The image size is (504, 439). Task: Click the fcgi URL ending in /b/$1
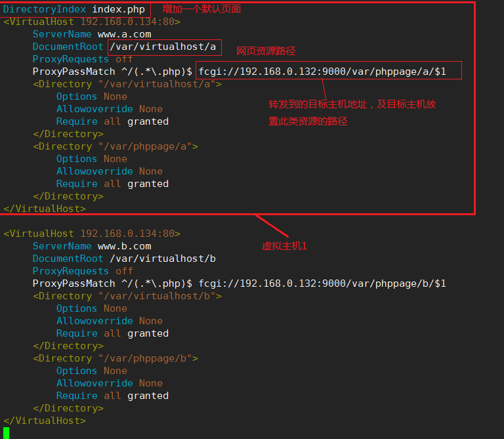click(x=322, y=283)
